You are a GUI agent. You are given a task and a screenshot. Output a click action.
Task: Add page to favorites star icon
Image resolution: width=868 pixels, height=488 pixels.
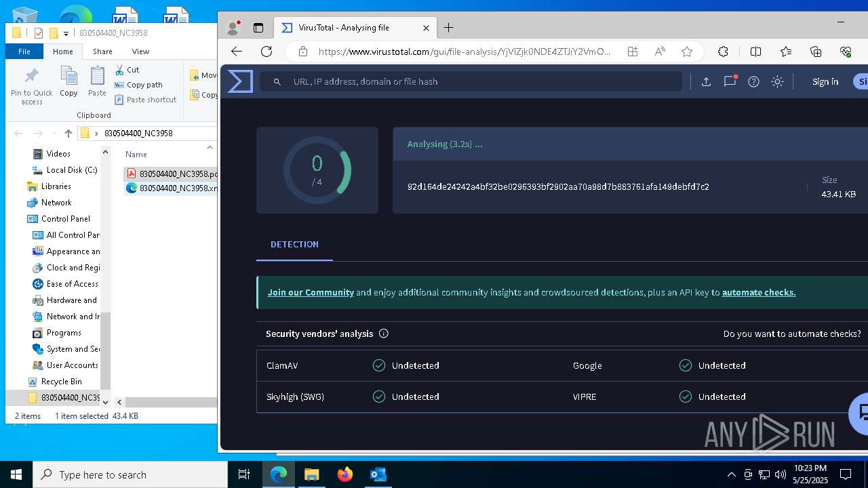click(687, 52)
